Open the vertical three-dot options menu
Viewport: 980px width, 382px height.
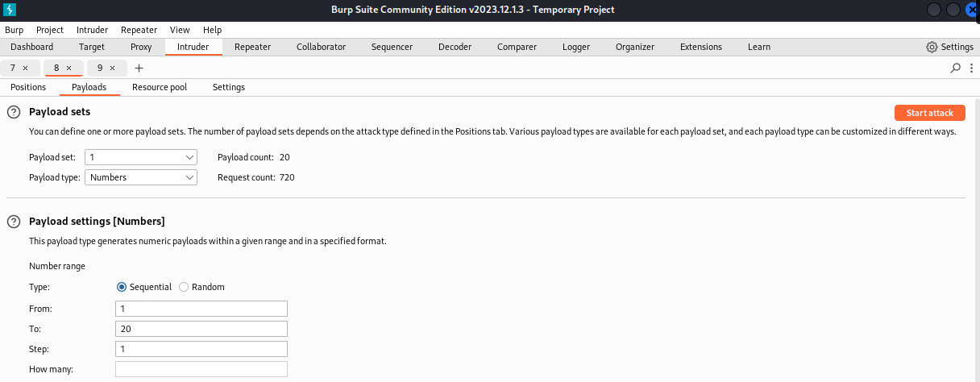[x=970, y=69]
